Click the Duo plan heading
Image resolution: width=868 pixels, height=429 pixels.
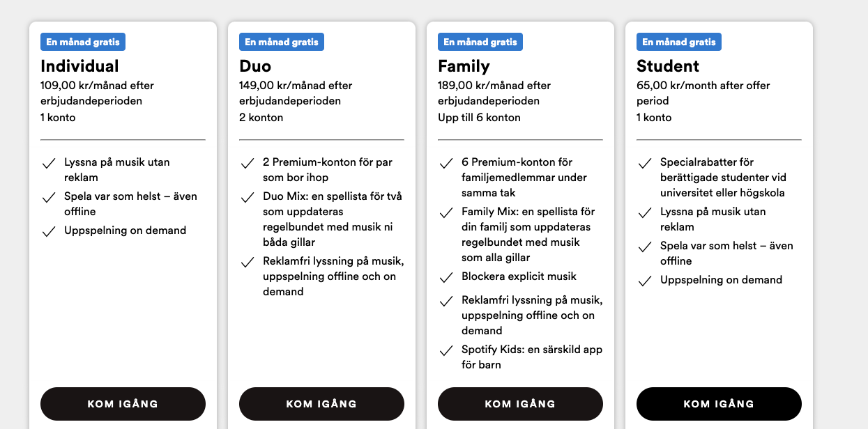coord(255,66)
